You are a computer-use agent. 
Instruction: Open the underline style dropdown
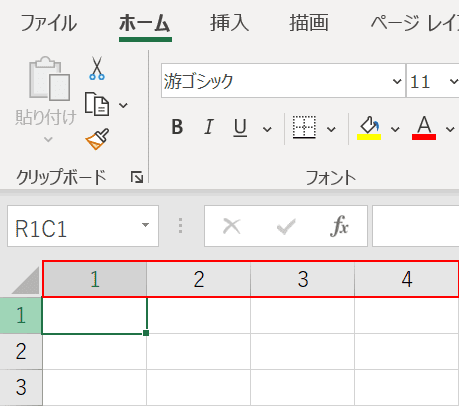pyautogui.click(x=267, y=129)
